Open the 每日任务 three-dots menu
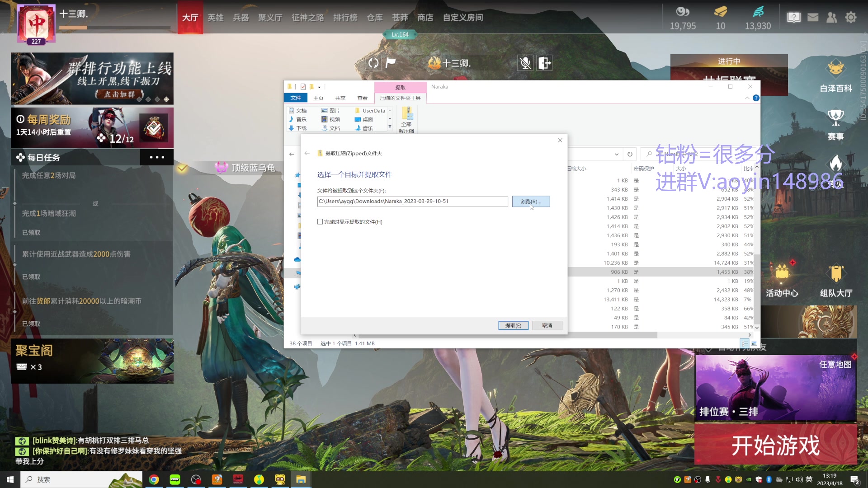Image resolution: width=868 pixels, height=488 pixels. point(157,157)
